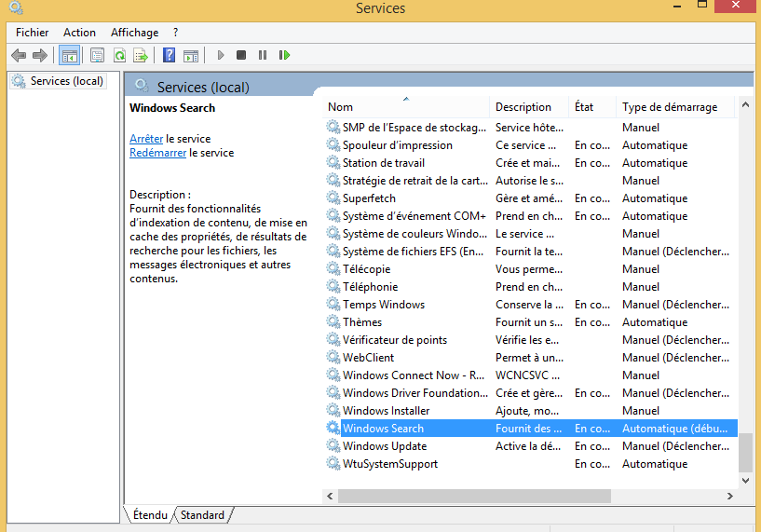The width and height of the screenshot is (761, 532).
Task: Click the Pause service icon
Action: (263, 55)
